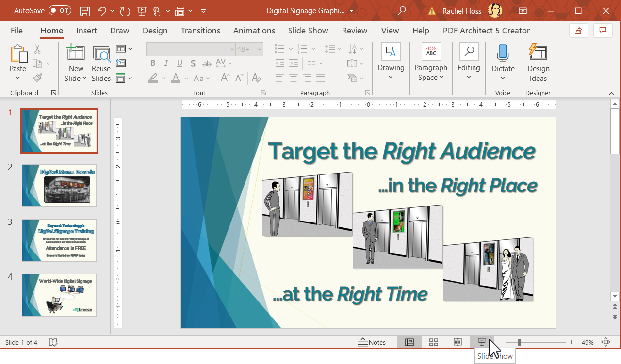The height and width of the screenshot is (364, 621).
Task: Click the Editing button
Action: pyautogui.click(x=469, y=63)
